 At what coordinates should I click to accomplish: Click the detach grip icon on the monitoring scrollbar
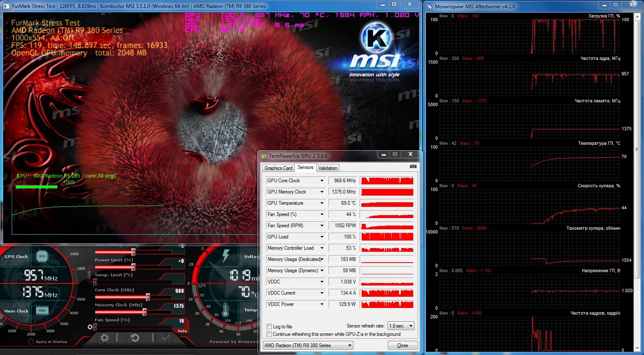pos(637,149)
